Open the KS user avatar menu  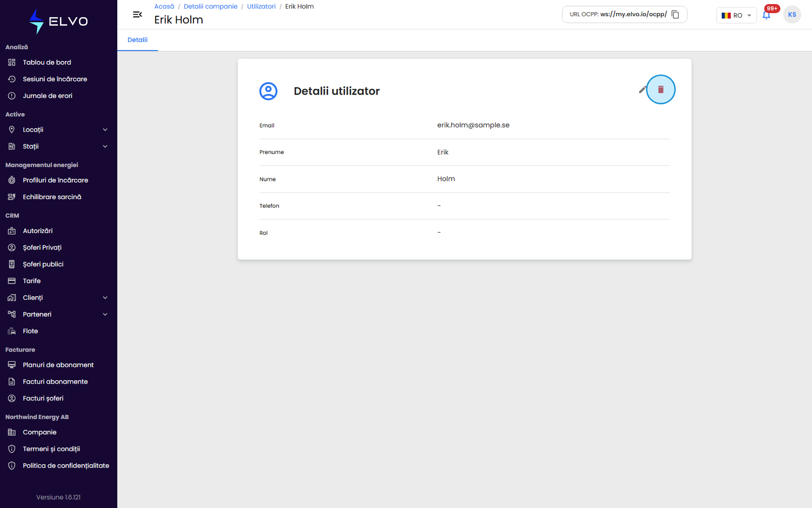(792, 15)
